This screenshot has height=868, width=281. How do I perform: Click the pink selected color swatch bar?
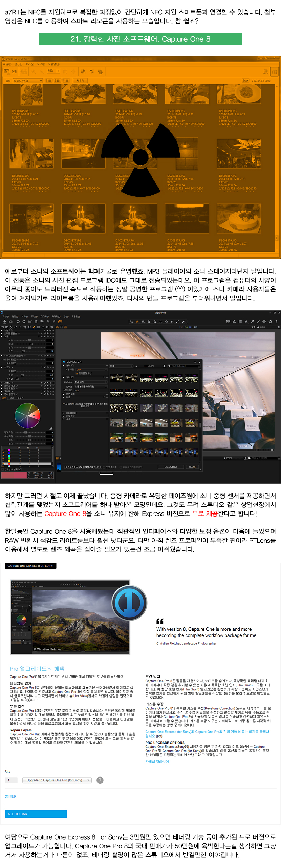[14, 475]
